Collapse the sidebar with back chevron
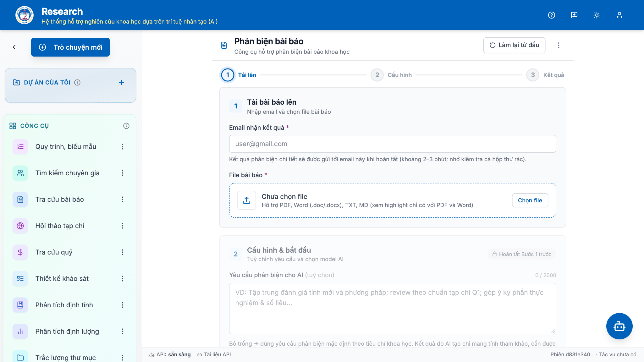 pyautogui.click(x=14, y=47)
